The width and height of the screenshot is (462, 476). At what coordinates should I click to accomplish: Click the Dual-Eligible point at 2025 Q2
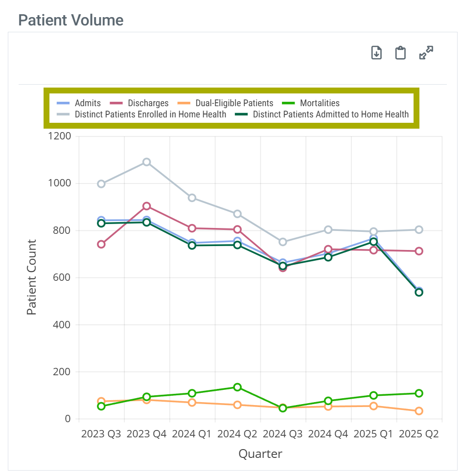[x=419, y=411]
